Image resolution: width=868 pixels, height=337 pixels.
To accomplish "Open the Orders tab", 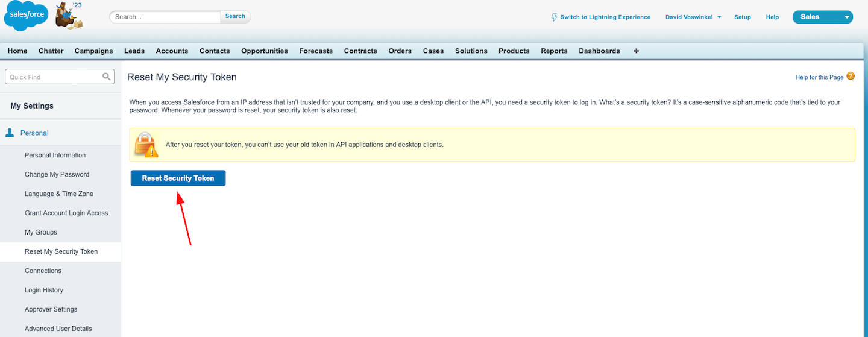I will point(400,51).
